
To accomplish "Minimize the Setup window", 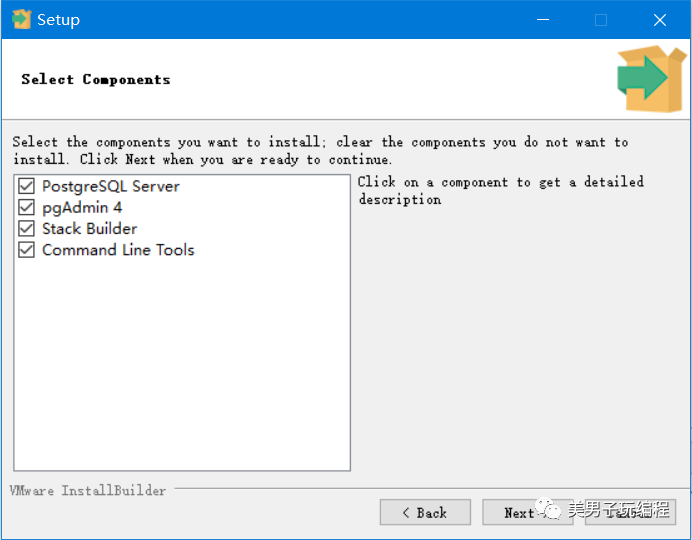I will click(543, 20).
